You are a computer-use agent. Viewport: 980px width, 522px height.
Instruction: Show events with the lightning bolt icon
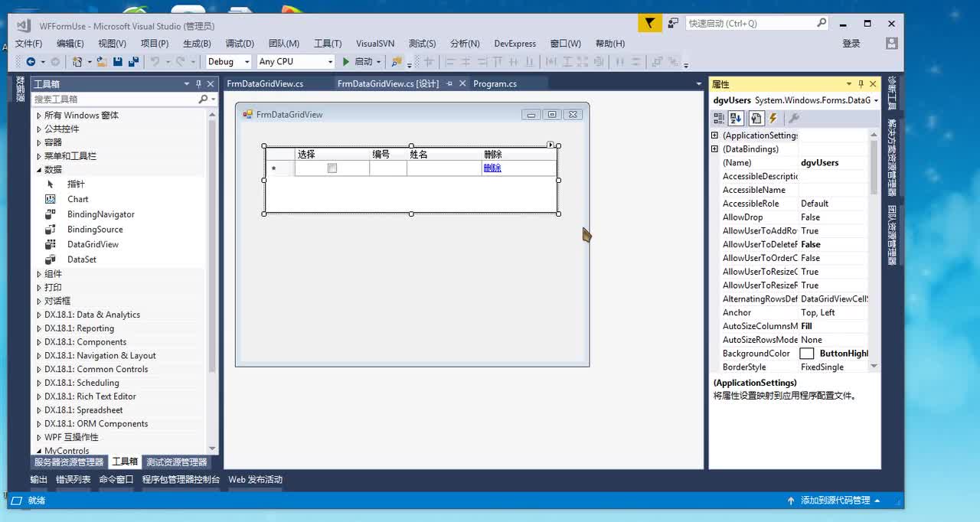[773, 118]
